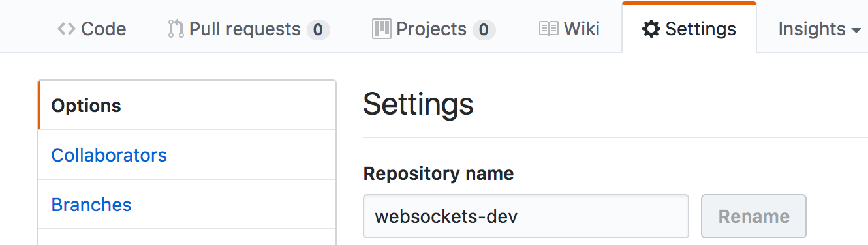
Task: Click the Repository name label
Action: tap(439, 174)
